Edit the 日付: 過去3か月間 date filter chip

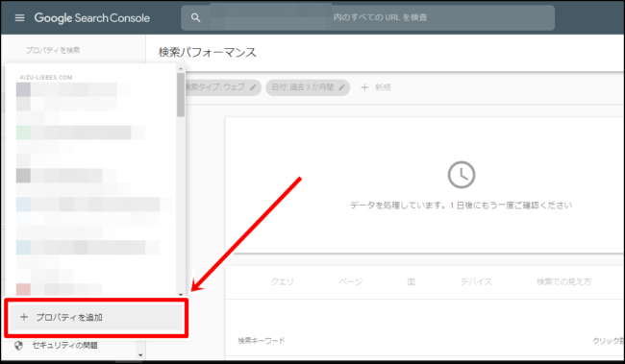click(x=308, y=87)
